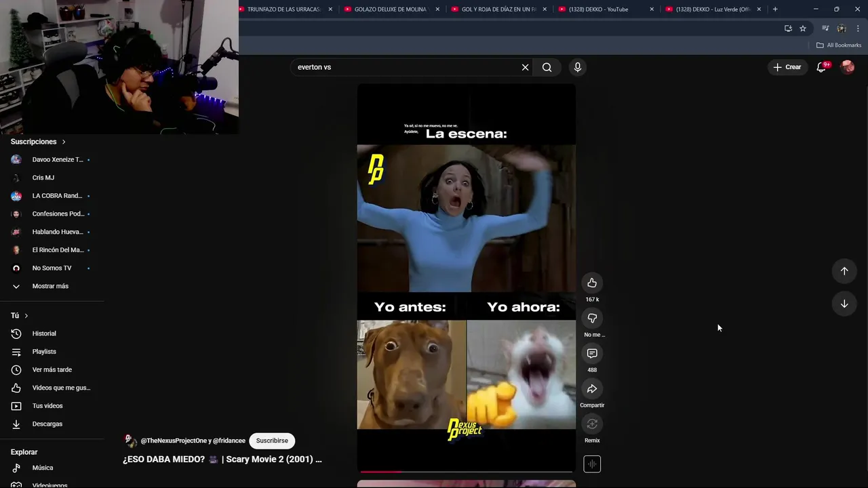Viewport: 868px width, 488px height.
Task: Dislike the short with thumbs-down icon
Action: pos(592,318)
